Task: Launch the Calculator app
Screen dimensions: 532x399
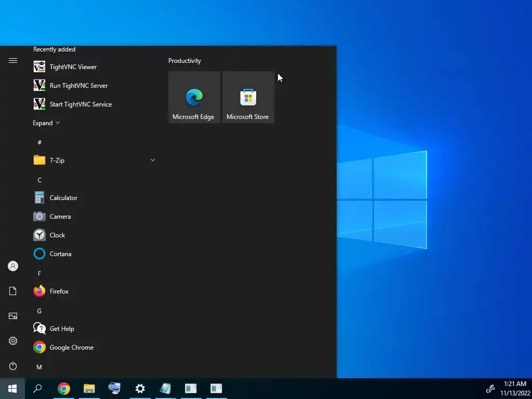Action: coord(94,198)
